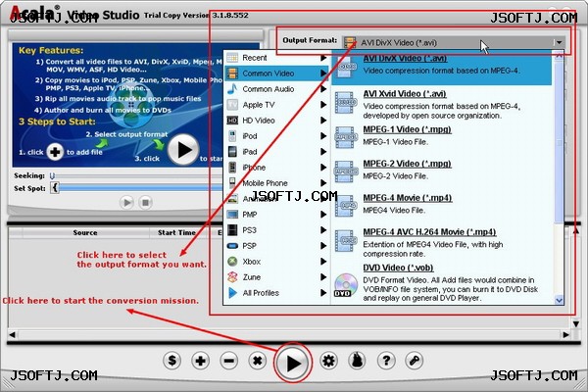This screenshot has height=392, width=588.
Task: Open settings with the gear button
Action: 329,361
